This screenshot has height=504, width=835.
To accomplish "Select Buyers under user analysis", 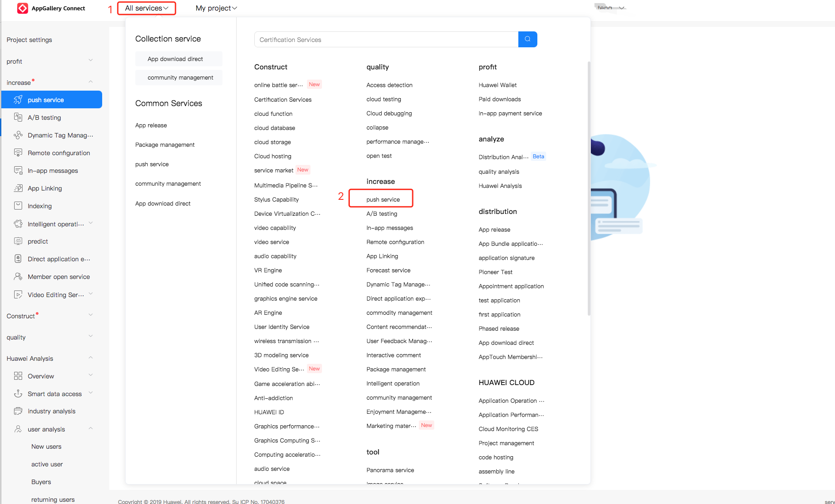I will (41, 482).
